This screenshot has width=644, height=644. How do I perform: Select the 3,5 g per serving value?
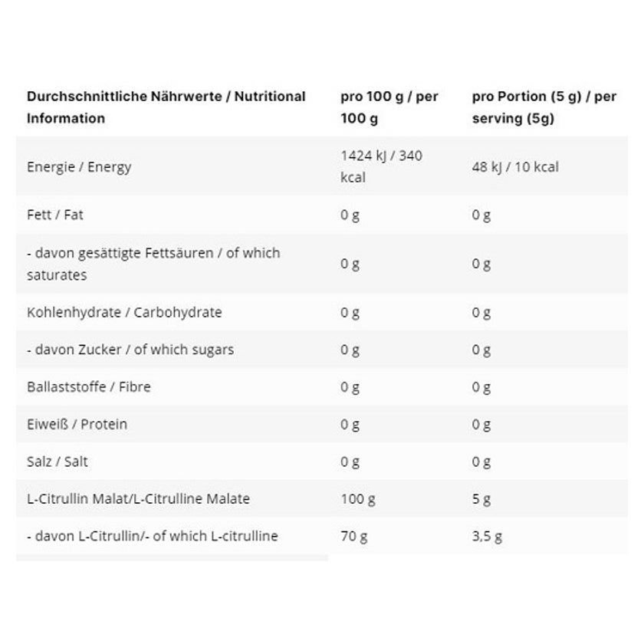tap(487, 537)
